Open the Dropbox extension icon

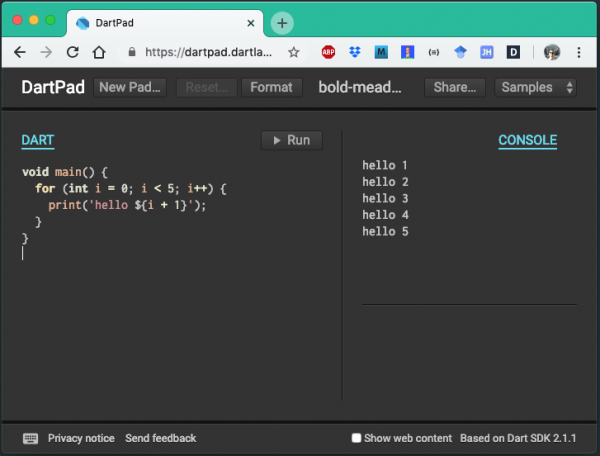point(355,52)
